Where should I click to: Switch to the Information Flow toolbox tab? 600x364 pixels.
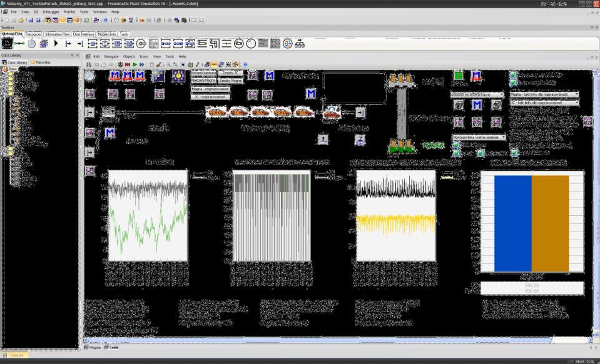click(58, 34)
